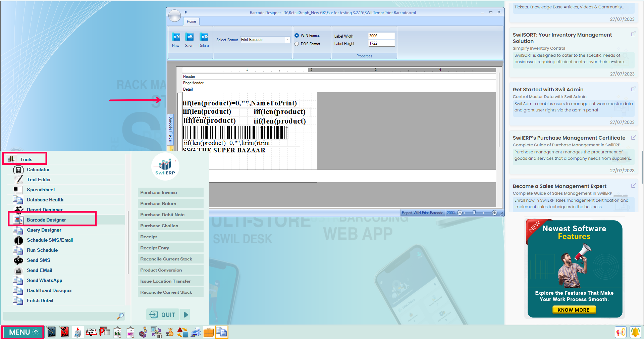Switch to the Home ribbon tab
644x339 pixels.
pos(191,21)
